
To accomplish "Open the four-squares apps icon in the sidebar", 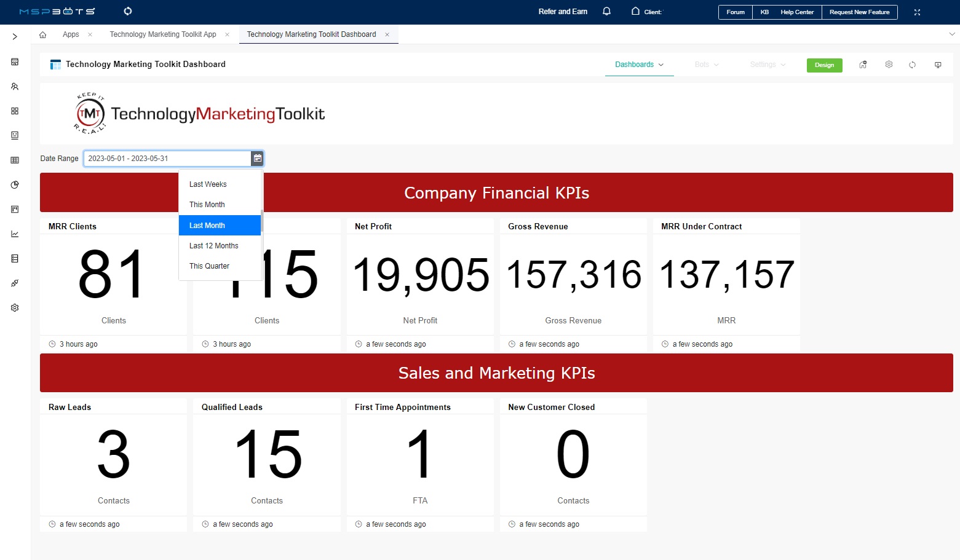I will (15, 111).
